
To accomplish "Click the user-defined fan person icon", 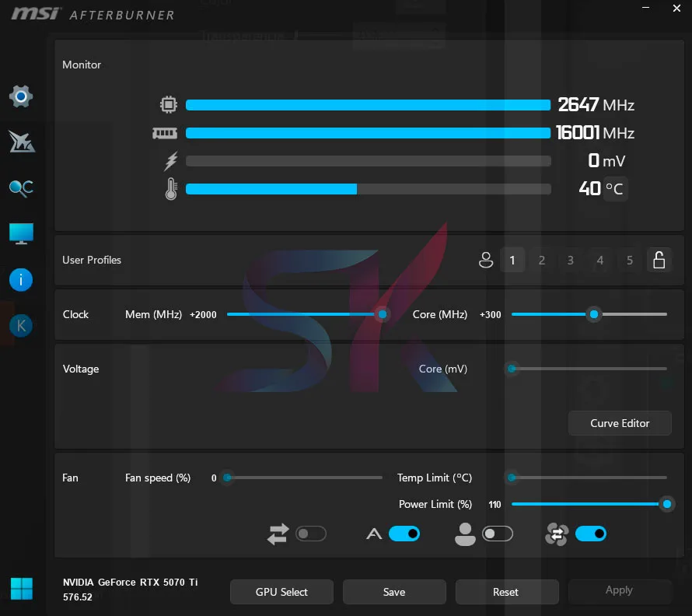I will [465, 534].
